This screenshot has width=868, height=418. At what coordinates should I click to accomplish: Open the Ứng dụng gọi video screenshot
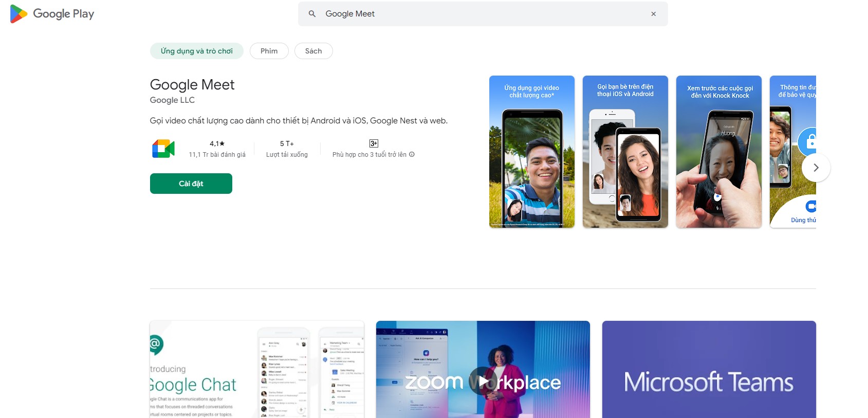[x=532, y=152]
